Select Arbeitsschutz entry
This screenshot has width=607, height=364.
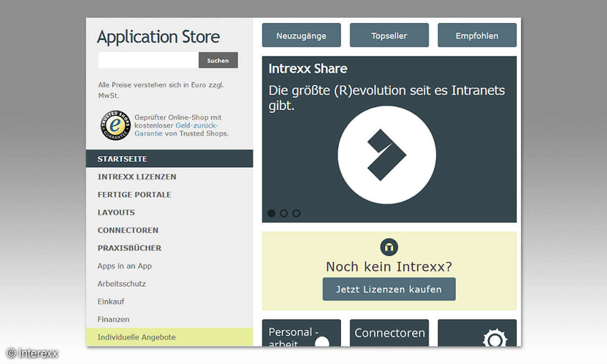(169, 284)
